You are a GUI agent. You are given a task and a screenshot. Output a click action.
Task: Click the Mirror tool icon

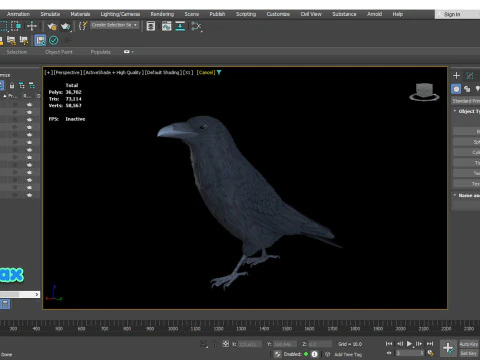151,26
